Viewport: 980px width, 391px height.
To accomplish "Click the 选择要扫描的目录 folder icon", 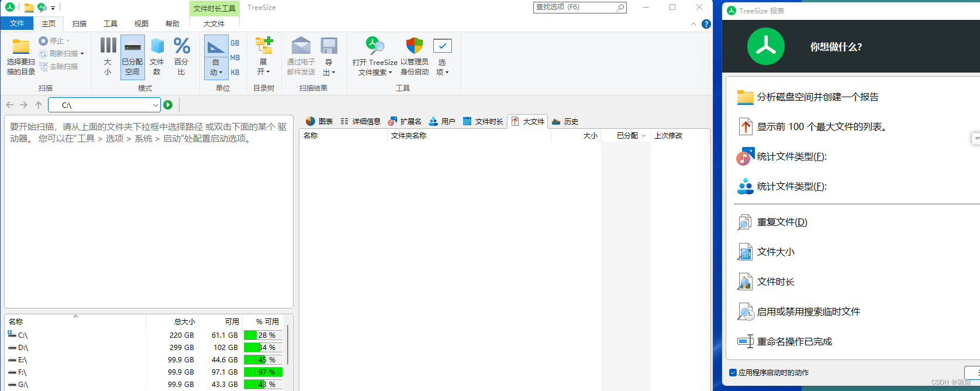I will [21, 47].
